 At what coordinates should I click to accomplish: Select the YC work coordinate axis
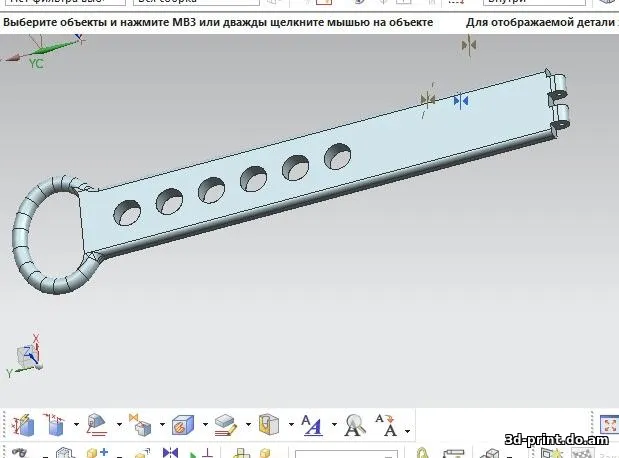click(x=36, y=63)
